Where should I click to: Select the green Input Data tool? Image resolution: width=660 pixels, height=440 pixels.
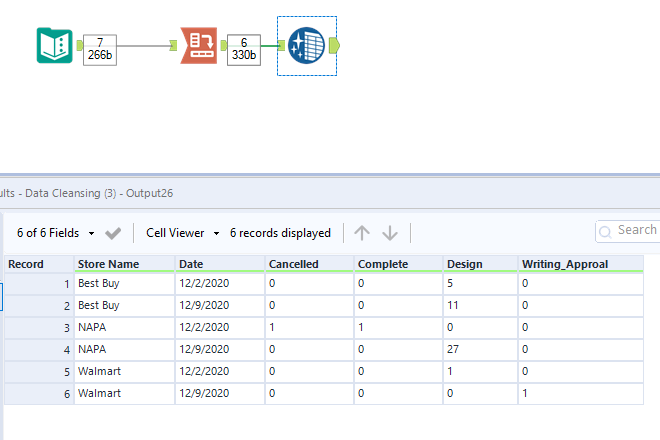tap(53, 46)
